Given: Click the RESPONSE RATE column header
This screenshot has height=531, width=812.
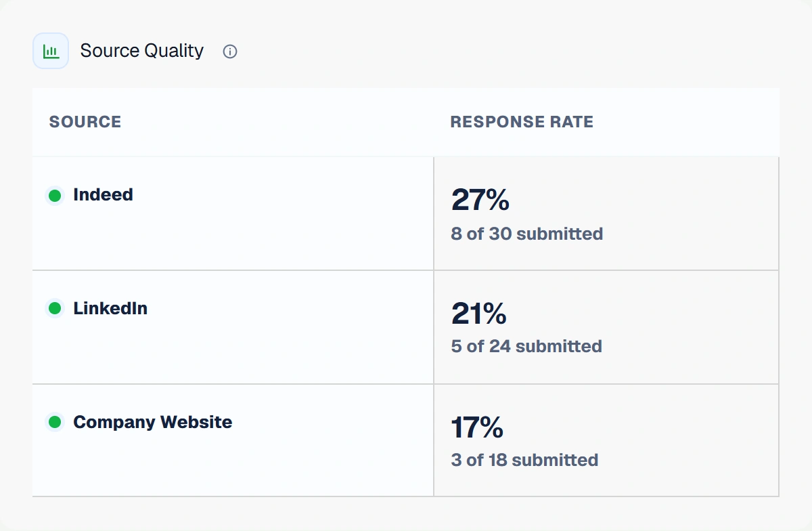Looking at the screenshot, I should pyautogui.click(x=522, y=122).
